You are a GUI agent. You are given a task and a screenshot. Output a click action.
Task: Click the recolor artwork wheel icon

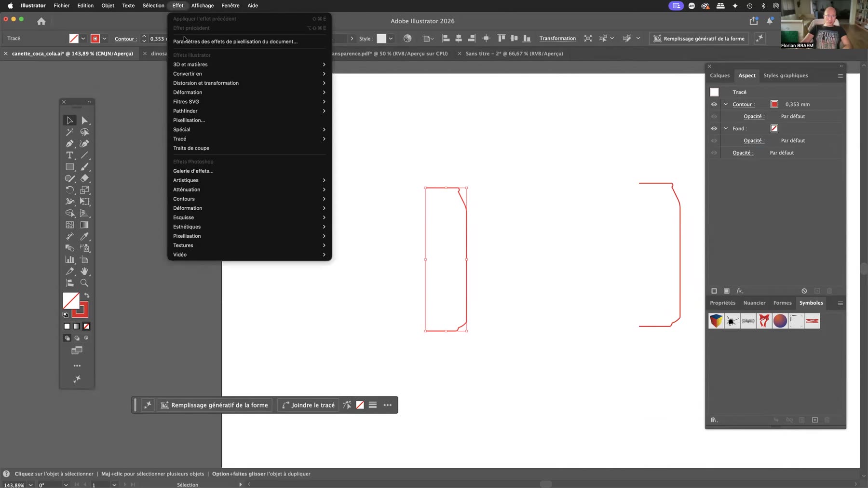[x=407, y=38]
